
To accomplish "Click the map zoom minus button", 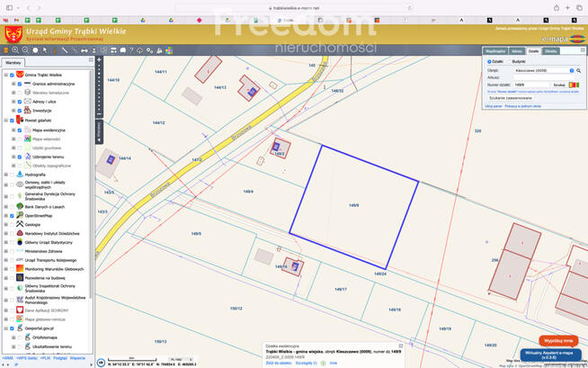I will coord(99,116).
